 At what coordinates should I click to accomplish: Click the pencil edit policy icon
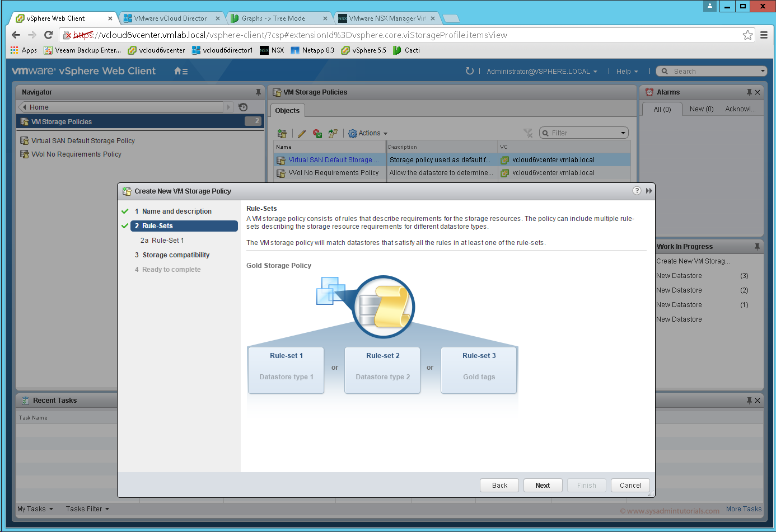pos(302,133)
